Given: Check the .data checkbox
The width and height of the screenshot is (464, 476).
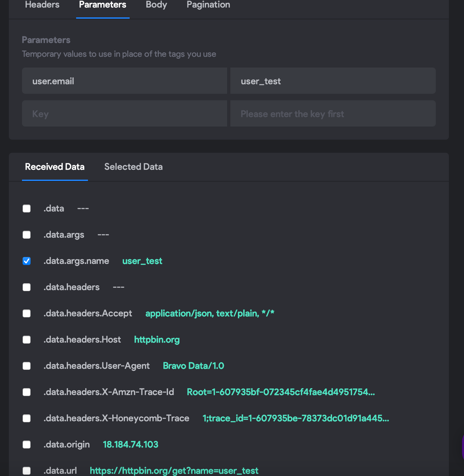Looking at the screenshot, I should click(27, 209).
